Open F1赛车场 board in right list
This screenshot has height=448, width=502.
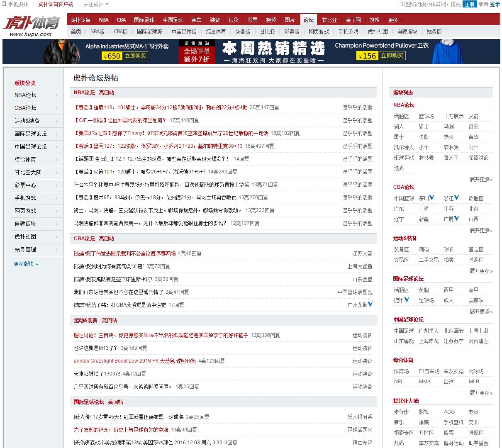(429, 371)
